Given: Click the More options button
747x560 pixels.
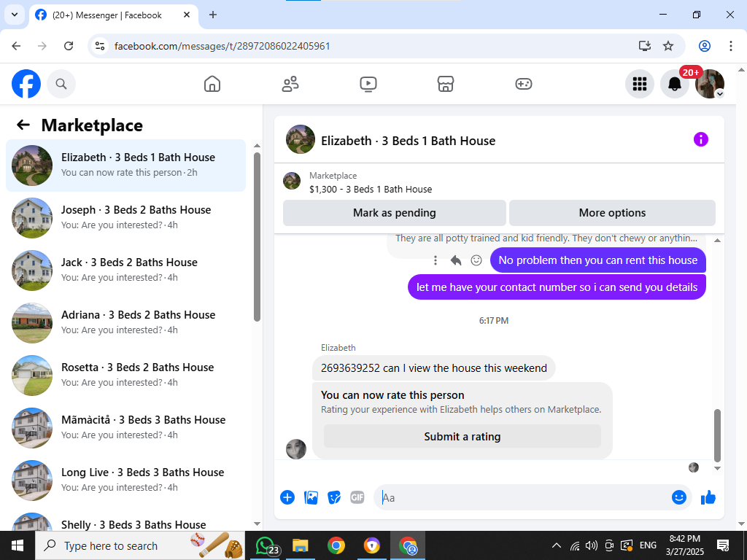Looking at the screenshot, I should click(612, 213).
